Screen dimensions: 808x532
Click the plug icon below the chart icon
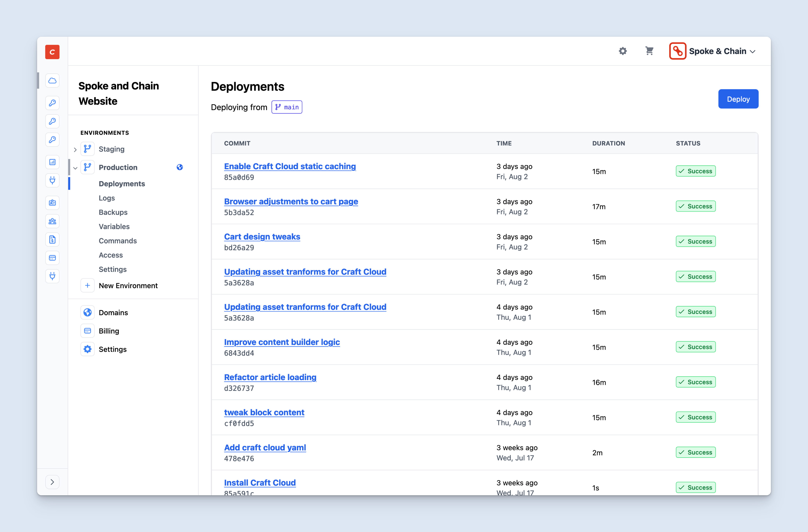52,180
